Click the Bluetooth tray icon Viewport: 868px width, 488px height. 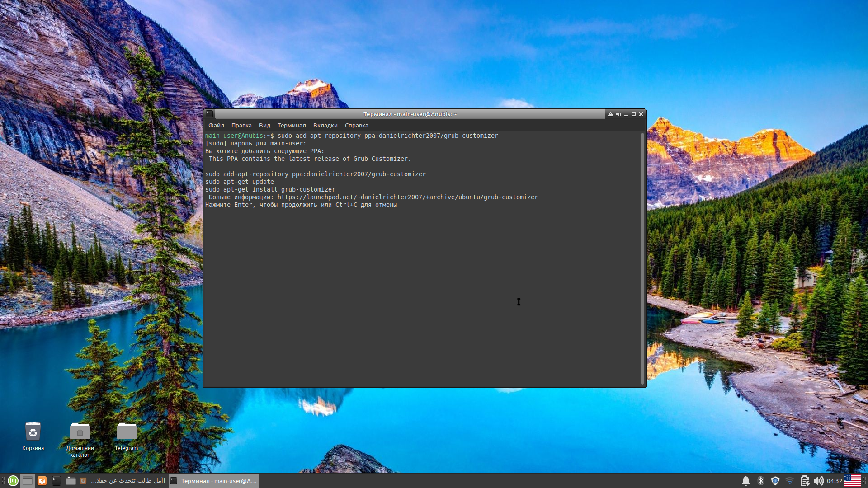coord(760,481)
